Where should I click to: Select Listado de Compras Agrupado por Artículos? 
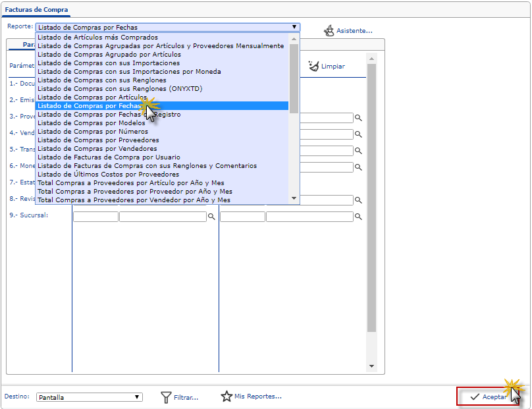coord(162,54)
